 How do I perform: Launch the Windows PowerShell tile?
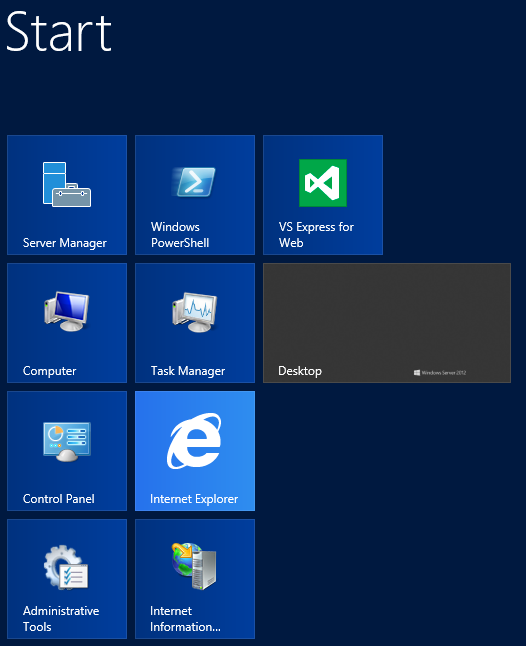tap(195, 195)
